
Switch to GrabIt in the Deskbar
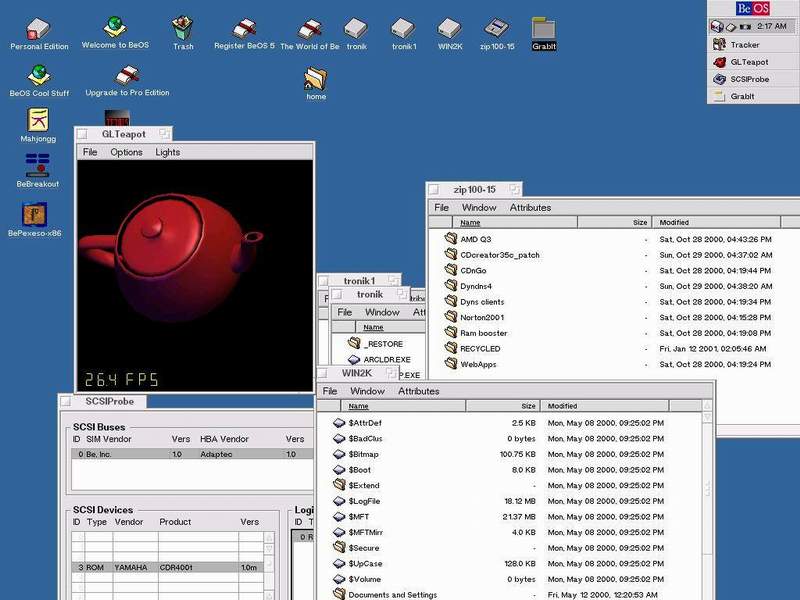click(753, 96)
